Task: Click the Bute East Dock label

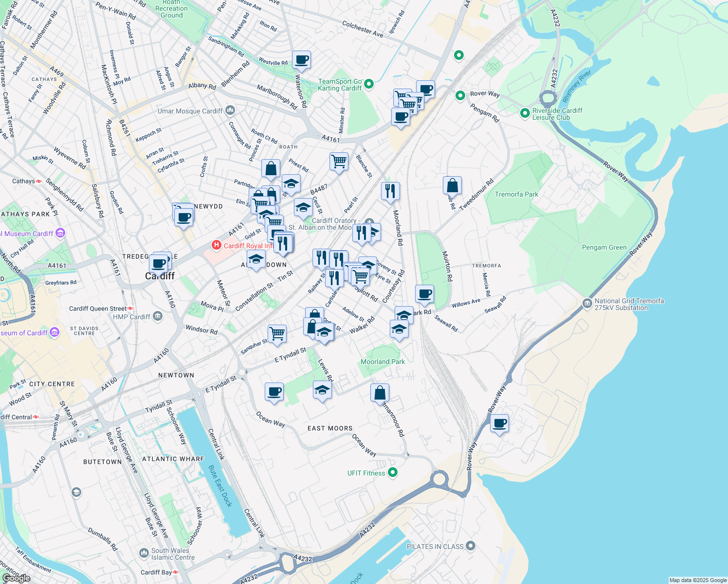Action: pos(220,486)
